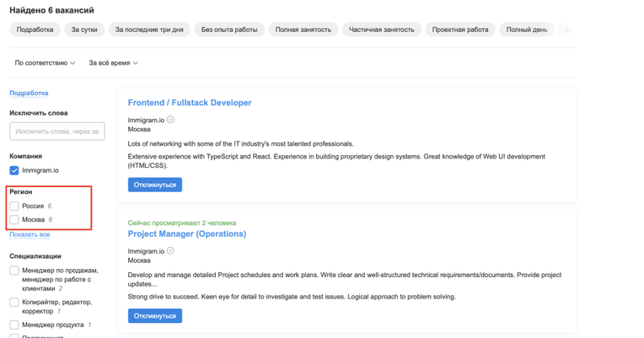Open the Подработка sidebar link
The width and height of the screenshot is (644, 338).
point(29,93)
